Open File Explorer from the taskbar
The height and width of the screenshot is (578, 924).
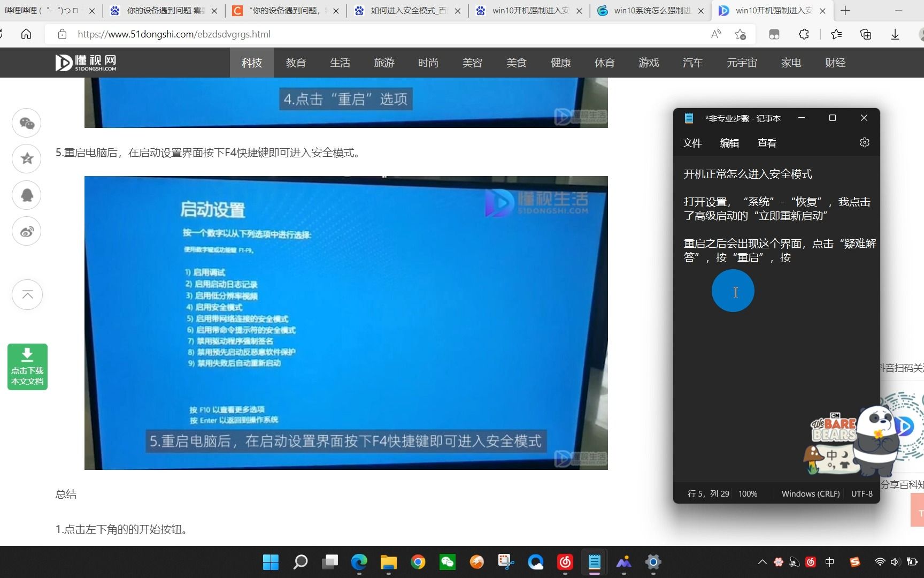point(388,562)
